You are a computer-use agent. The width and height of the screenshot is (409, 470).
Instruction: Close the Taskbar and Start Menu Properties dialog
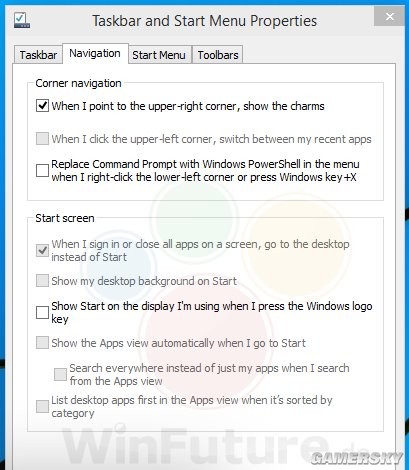point(389,16)
